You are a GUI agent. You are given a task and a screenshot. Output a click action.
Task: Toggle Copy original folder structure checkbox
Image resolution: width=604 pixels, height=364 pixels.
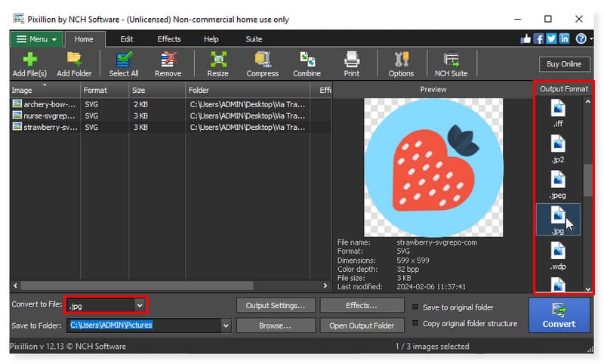click(416, 324)
